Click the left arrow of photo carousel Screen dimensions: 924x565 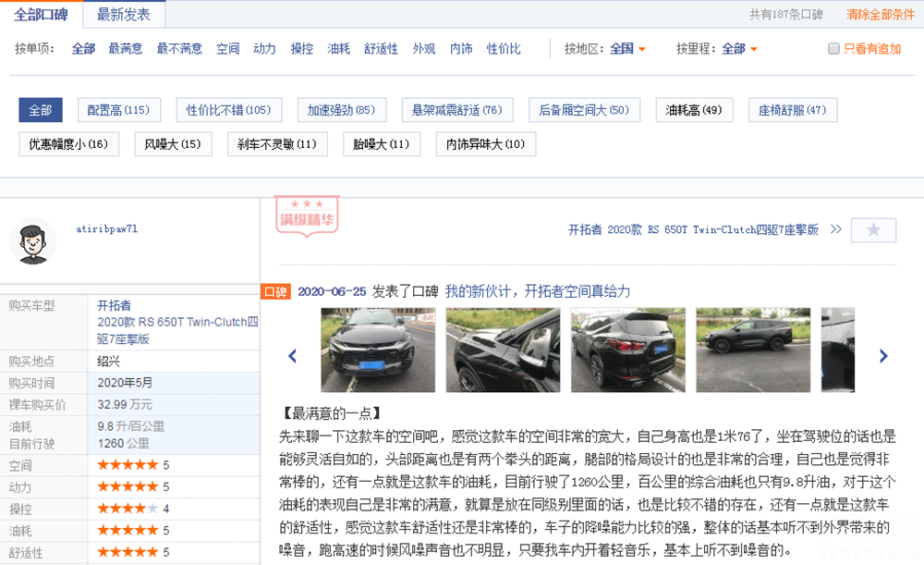[292, 356]
